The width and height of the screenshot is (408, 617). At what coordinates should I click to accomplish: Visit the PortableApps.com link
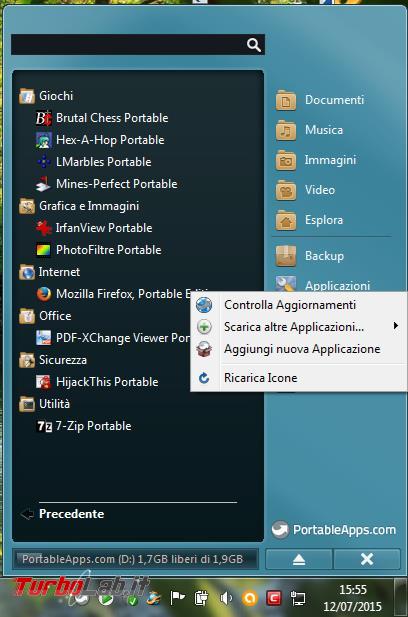[x=334, y=530]
